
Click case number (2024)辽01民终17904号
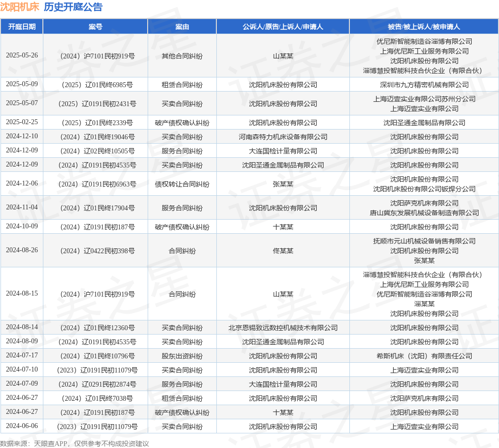[97, 208]
